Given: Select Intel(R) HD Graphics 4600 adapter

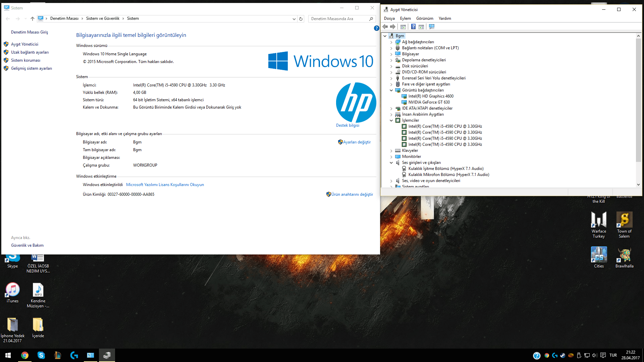Looking at the screenshot, I should click(431, 96).
